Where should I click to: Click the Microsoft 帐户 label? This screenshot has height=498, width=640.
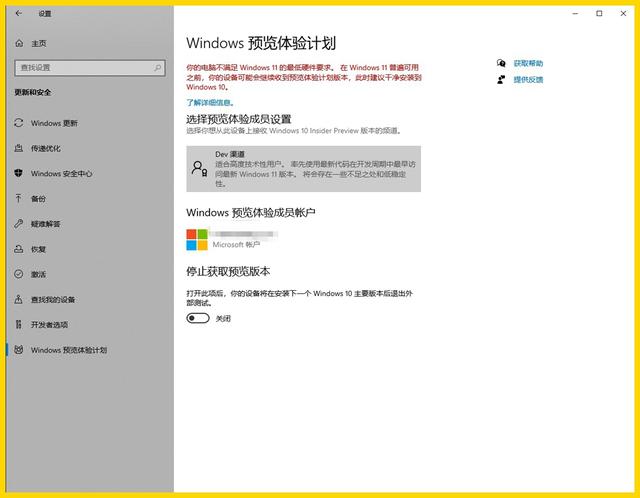[x=236, y=245]
